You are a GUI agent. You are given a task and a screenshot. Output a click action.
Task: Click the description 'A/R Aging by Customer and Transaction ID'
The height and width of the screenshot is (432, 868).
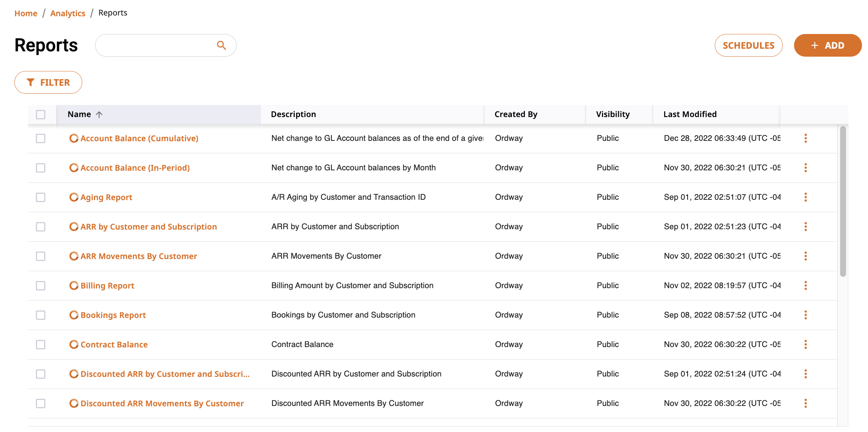coord(348,197)
